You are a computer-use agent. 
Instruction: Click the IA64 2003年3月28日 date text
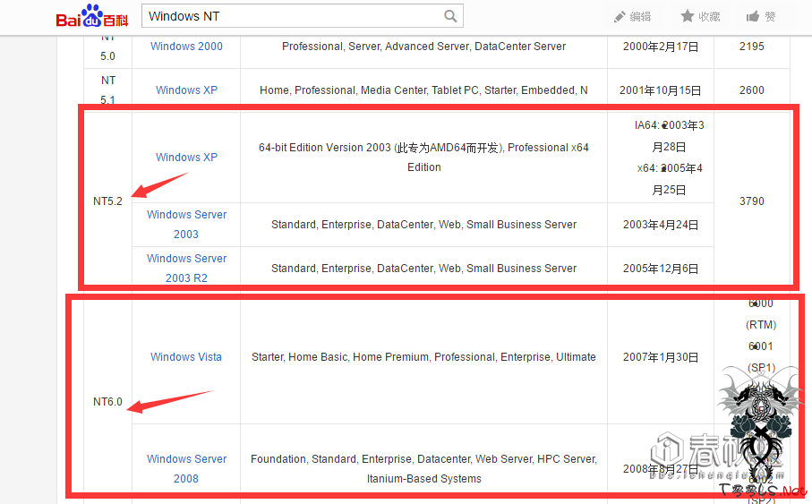[669, 136]
